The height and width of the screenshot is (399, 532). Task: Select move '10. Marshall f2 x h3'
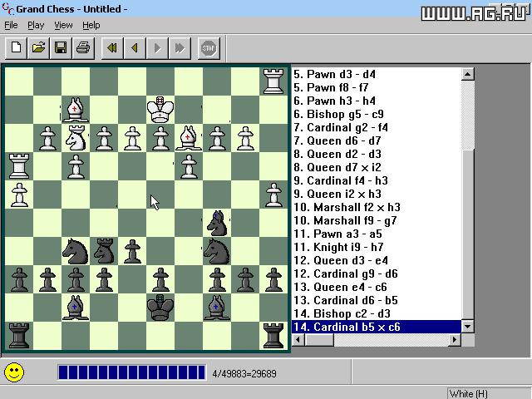(x=377, y=207)
